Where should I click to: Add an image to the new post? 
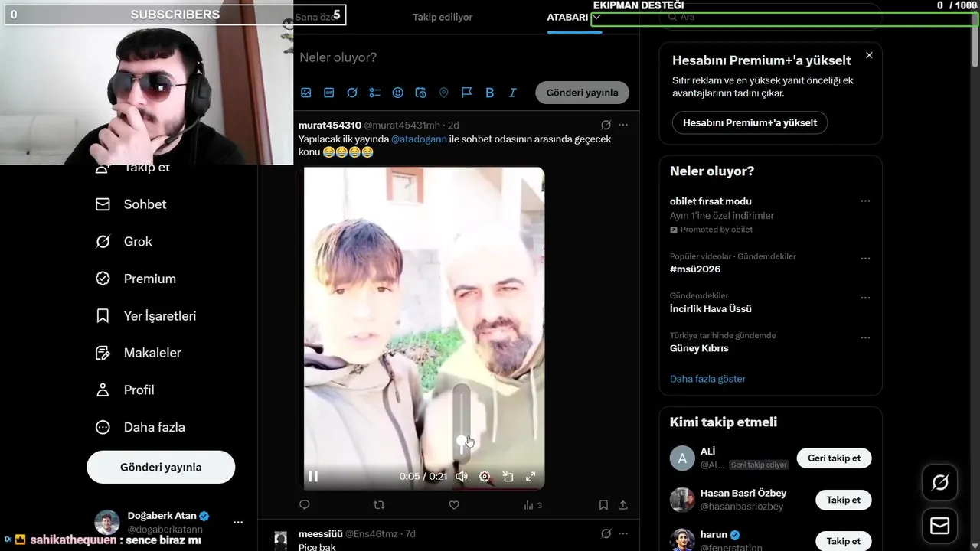pyautogui.click(x=306, y=93)
